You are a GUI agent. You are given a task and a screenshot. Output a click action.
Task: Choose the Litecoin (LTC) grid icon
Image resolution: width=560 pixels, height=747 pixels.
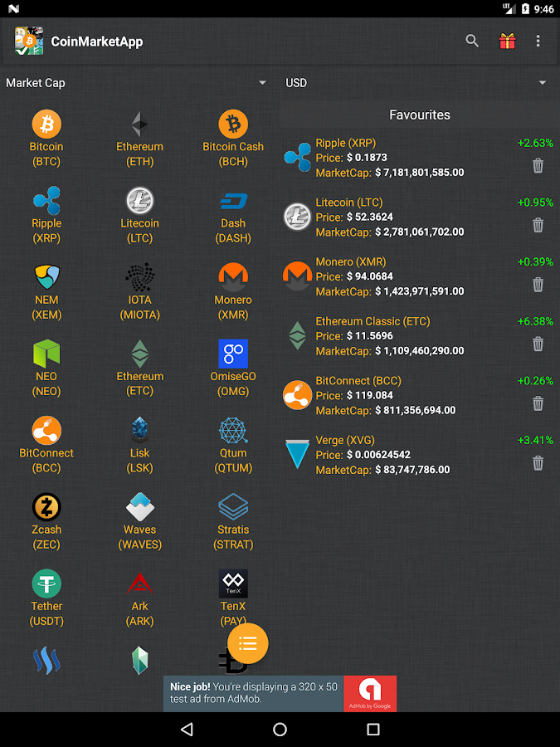139,201
